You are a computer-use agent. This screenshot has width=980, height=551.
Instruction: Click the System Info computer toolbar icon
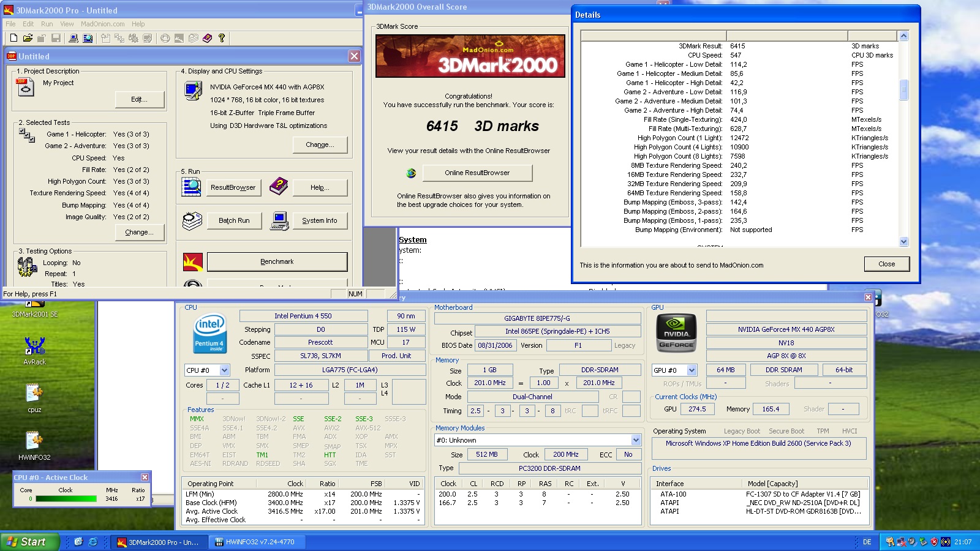coord(73,38)
